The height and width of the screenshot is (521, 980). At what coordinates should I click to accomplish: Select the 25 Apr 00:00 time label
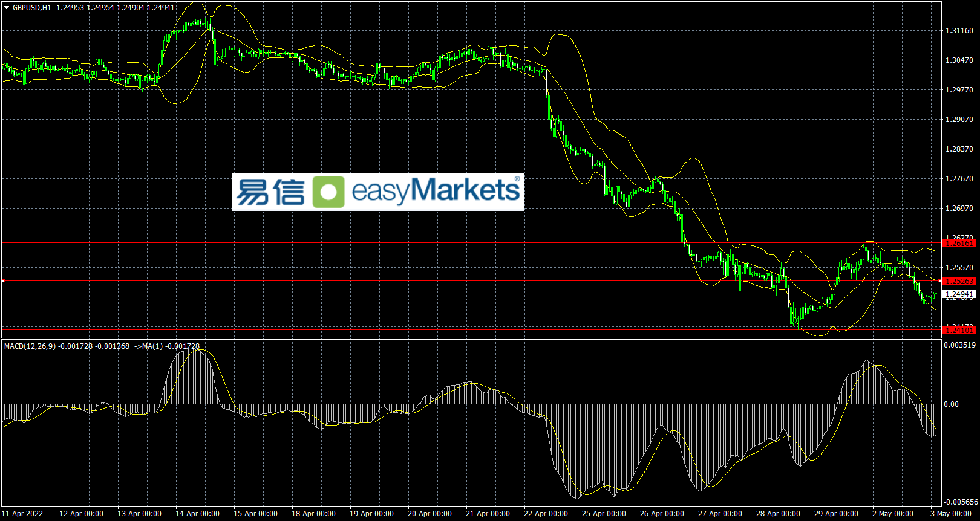pyautogui.click(x=604, y=514)
